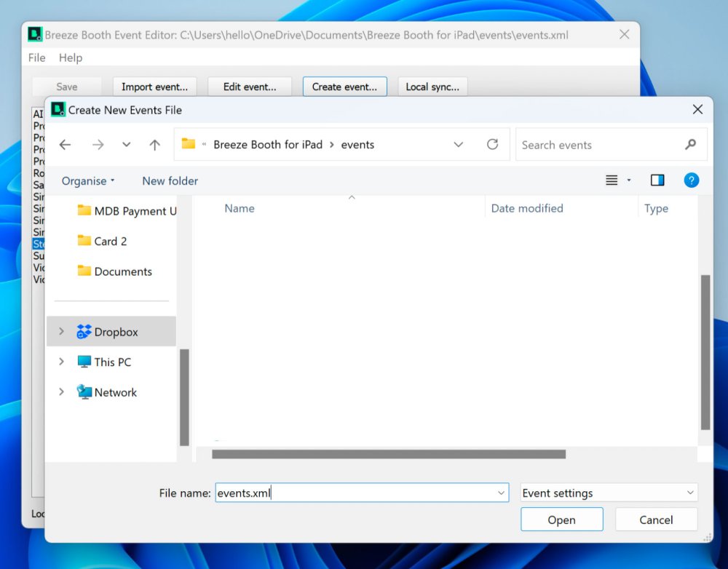Click Create event... in Event Editor
Screen dimensions: 728x569
pos(344,87)
